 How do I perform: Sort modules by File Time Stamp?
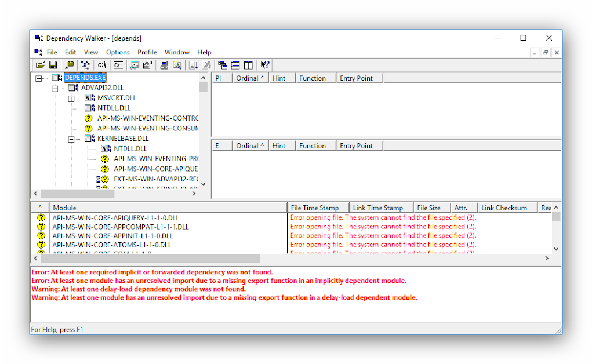318,208
